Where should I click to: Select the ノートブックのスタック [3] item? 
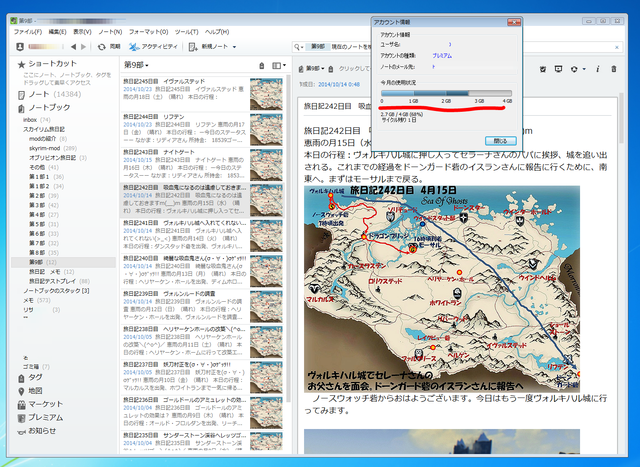(x=56, y=291)
